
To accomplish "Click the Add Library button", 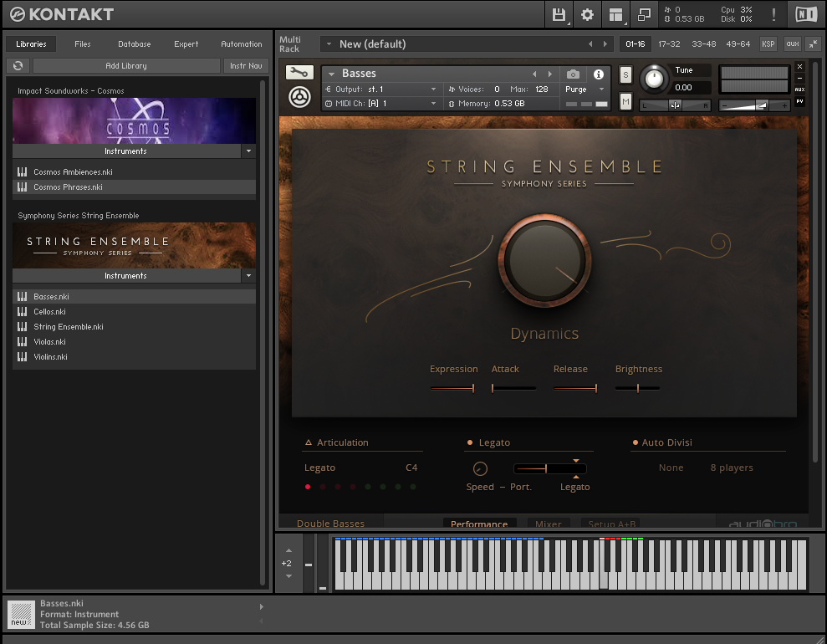I will (126, 66).
